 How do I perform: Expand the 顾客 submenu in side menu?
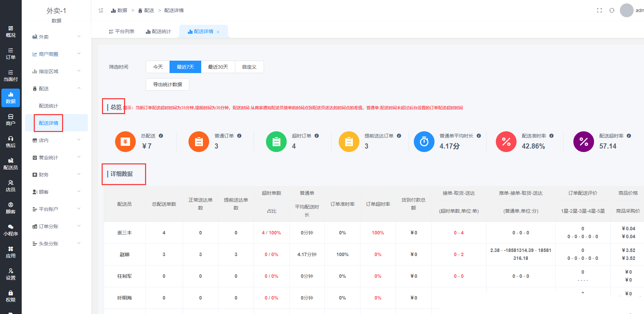tap(79, 192)
